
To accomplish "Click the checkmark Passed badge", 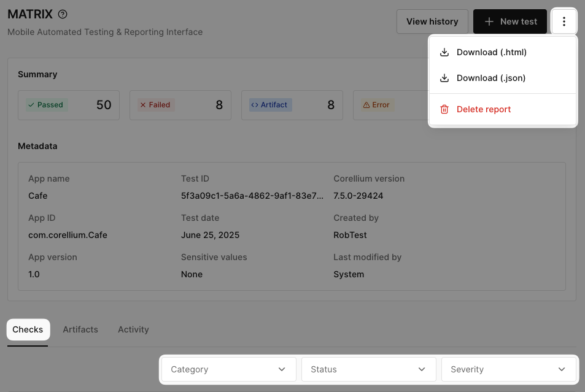I will click(x=47, y=105).
